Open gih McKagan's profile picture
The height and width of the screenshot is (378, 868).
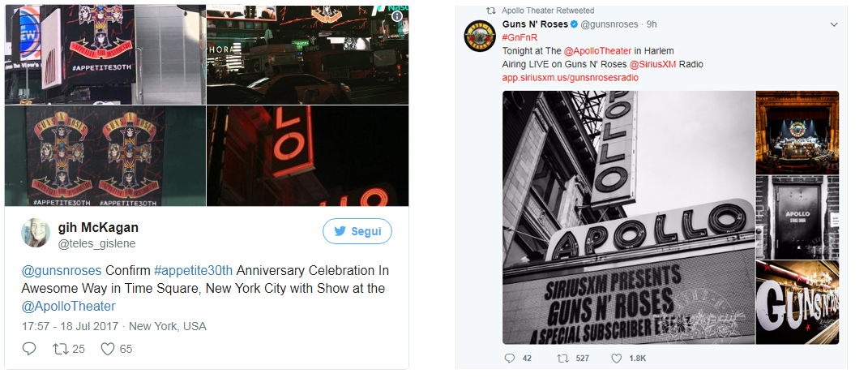(36, 233)
